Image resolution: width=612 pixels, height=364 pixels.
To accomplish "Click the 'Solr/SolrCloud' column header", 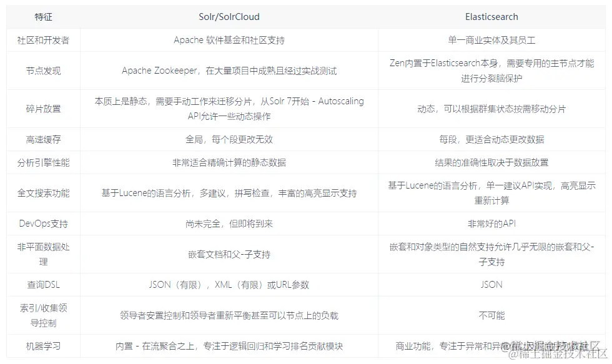I will coord(229,17).
